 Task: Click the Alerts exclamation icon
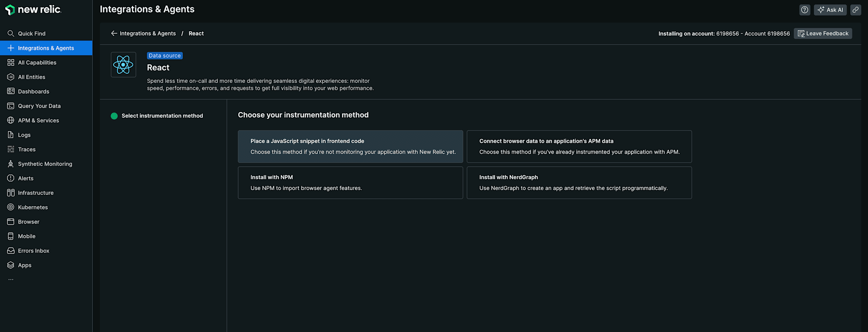click(11, 178)
